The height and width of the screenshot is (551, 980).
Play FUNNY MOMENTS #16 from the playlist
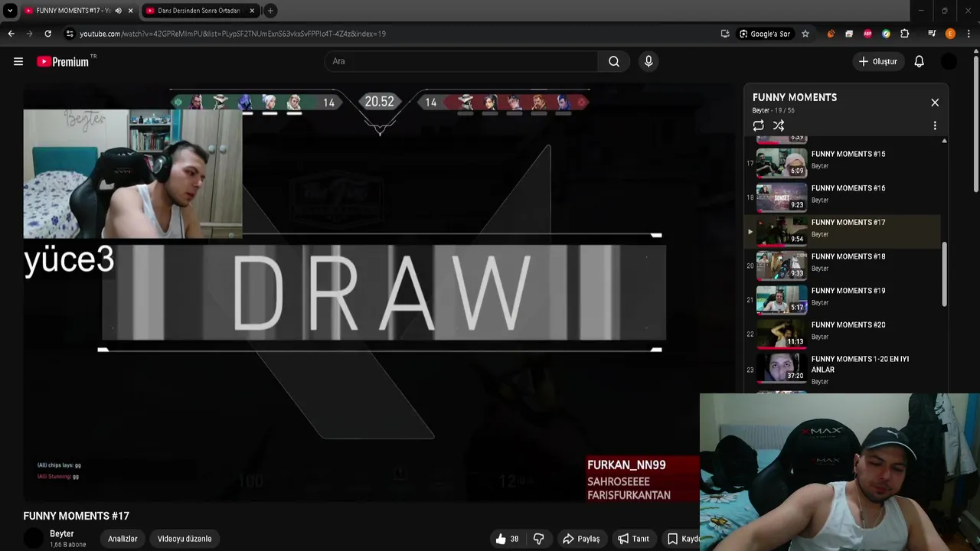842,197
